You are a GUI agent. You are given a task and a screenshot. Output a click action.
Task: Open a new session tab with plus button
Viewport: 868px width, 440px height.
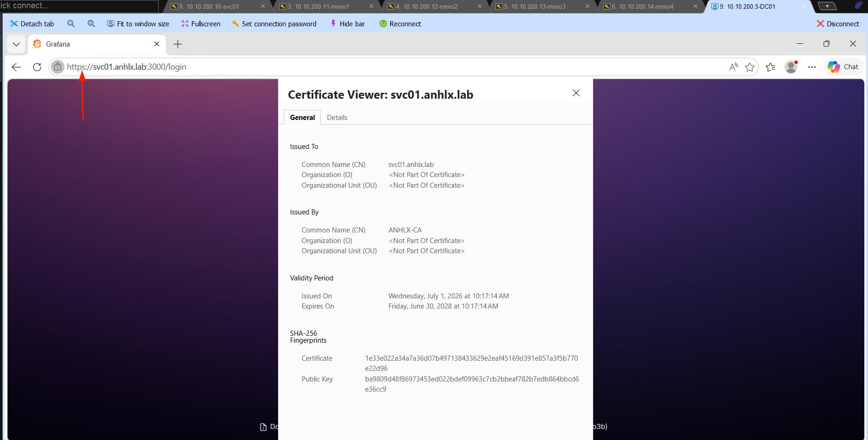827,6
